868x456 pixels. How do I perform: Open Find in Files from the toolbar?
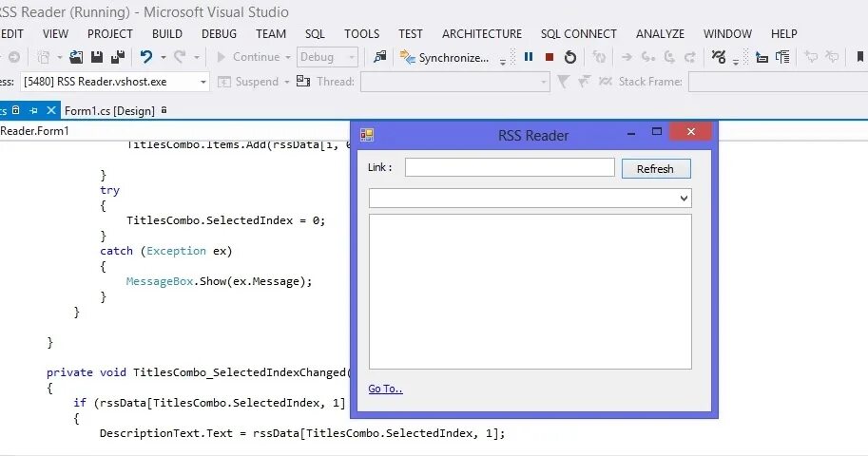click(x=379, y=57)
